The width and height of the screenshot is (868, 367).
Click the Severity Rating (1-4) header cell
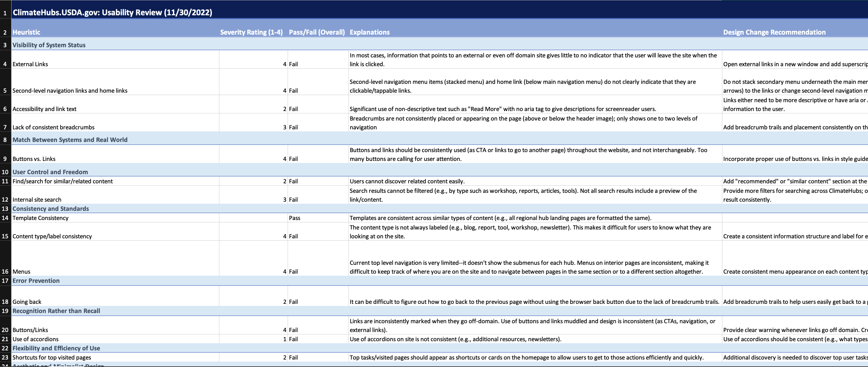click(251, 32)
